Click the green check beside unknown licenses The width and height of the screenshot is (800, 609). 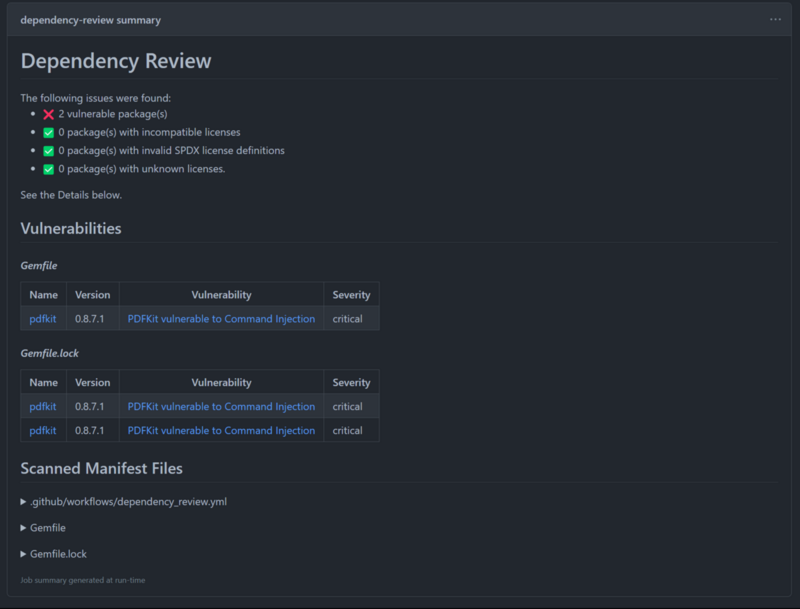(x=47, y=169)
